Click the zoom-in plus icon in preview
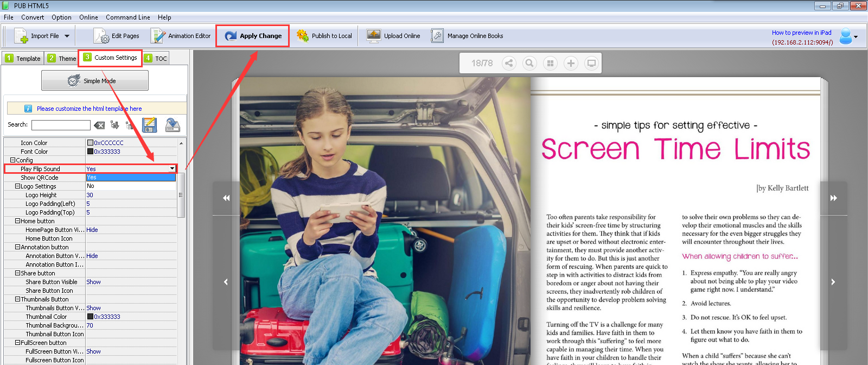Image resolution: width=868 pixels, height=365 pixels. pos(571,63)
